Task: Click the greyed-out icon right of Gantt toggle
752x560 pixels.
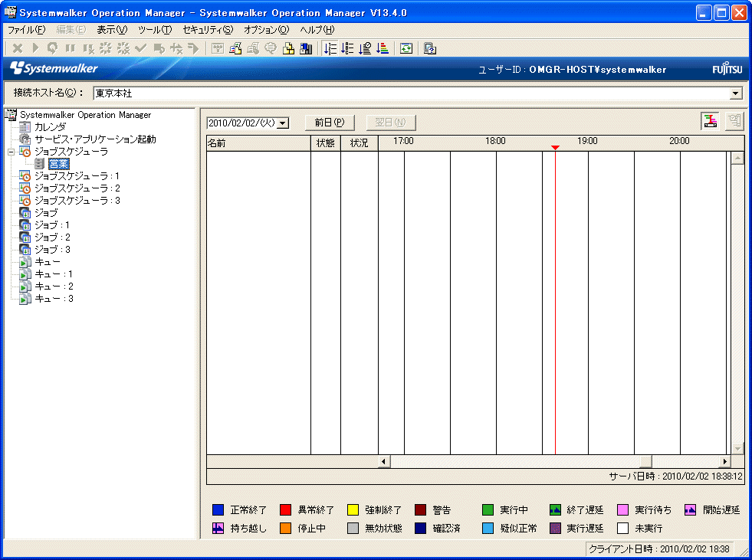Action: click(x=734, y=121)
